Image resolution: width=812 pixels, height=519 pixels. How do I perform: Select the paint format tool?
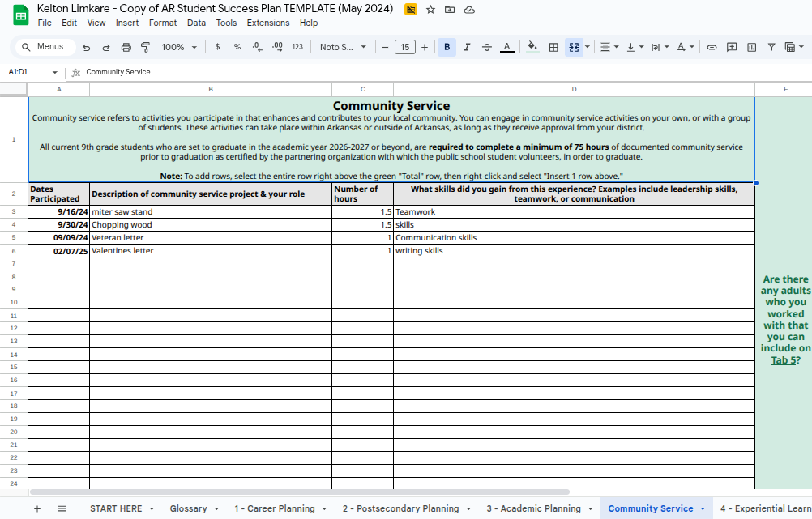(x=146, y=47)
